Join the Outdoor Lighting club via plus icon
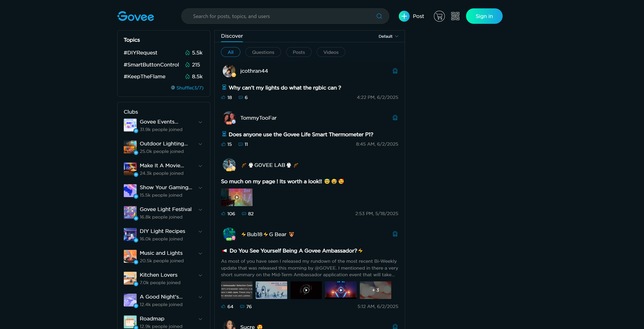The width and height of the screenshot is (644, 329). pyautogui.click(x=136, y=153)
